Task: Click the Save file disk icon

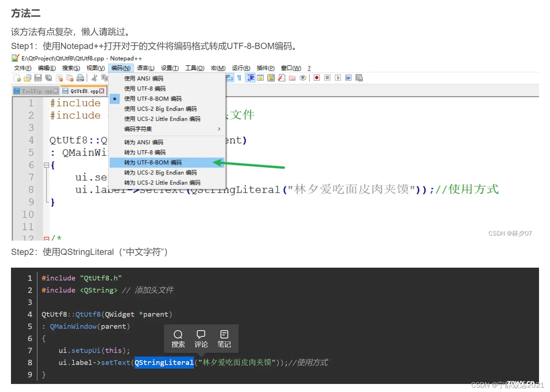Action: [x=38, y=78]
